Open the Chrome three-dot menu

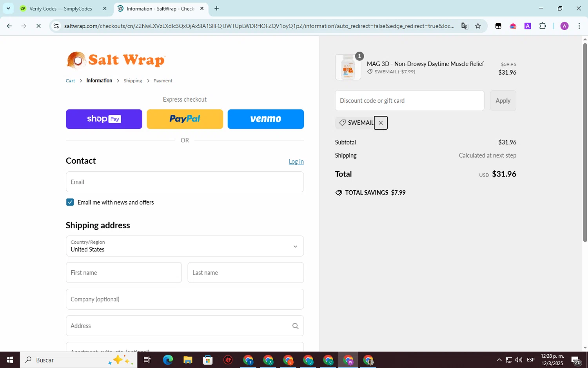click(579, 26)
